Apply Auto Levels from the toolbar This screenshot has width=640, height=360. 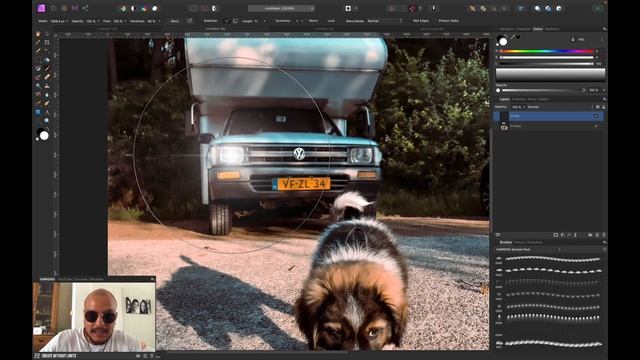(x=123, y=8)
